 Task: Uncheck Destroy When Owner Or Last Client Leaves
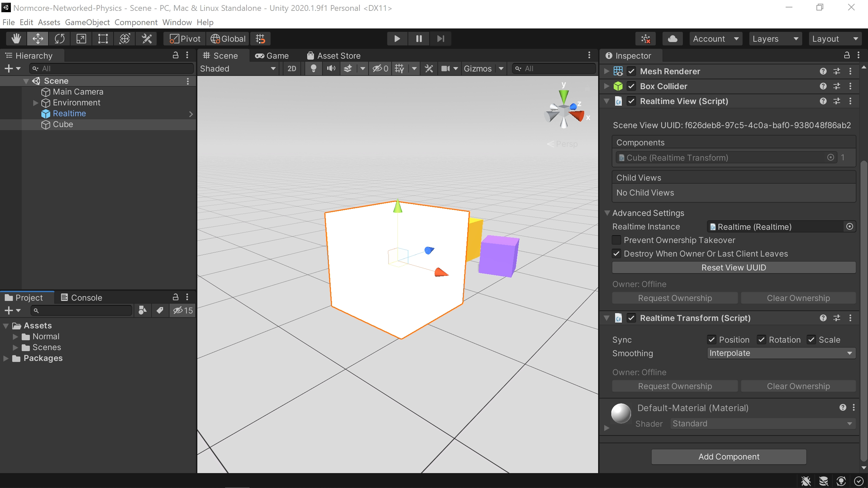pyautogui.click(x=617, y=254)
